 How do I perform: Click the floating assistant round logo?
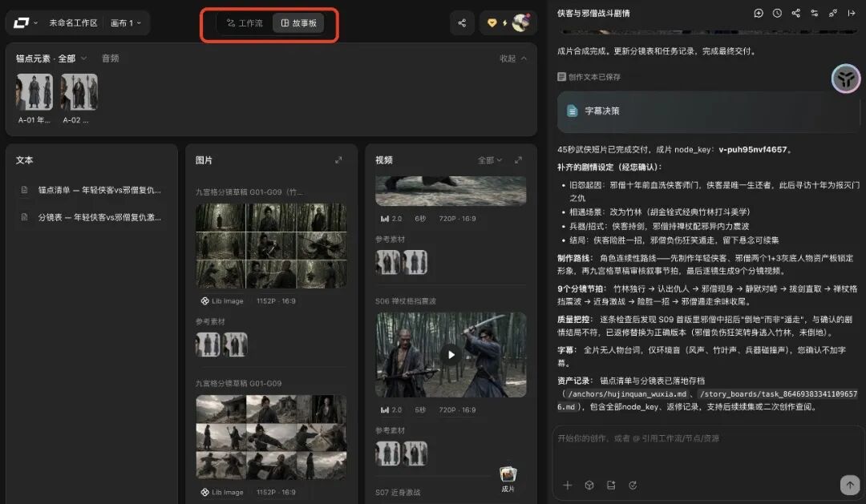[x=846, y=79]
